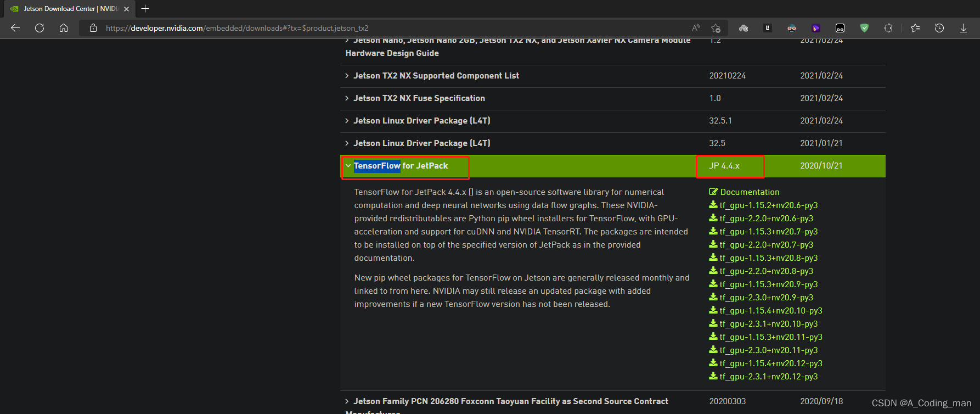980x414 pixels.
Task: Open the Extensions puzzle icon
Action: click(x=888, y=28)
